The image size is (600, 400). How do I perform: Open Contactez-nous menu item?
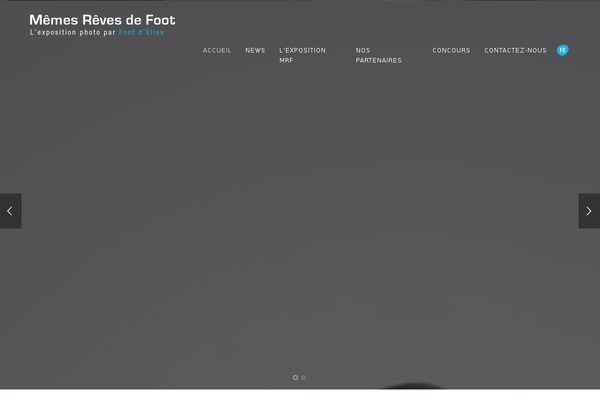coord(515,51)
